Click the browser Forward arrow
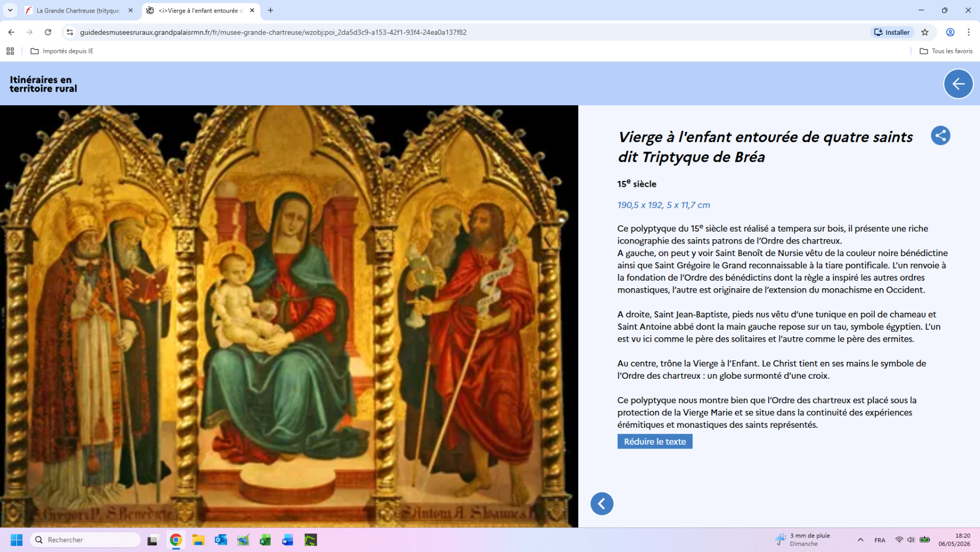 [29, 32]
